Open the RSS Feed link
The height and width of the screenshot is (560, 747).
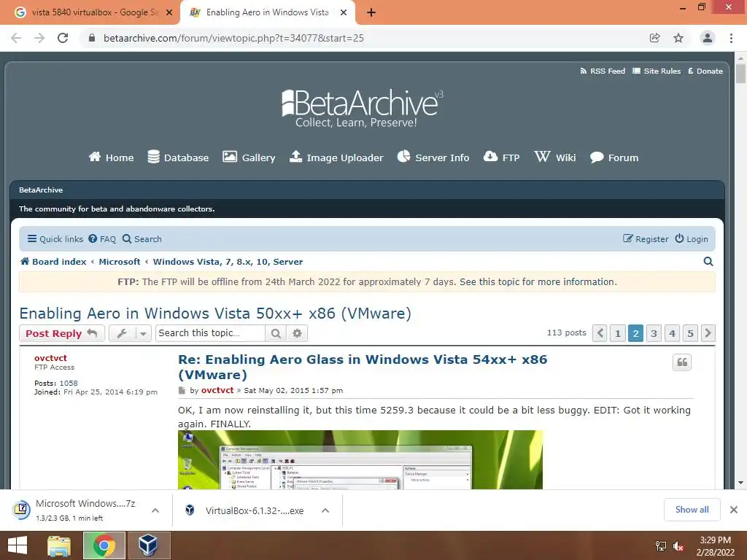click(602, 71)
